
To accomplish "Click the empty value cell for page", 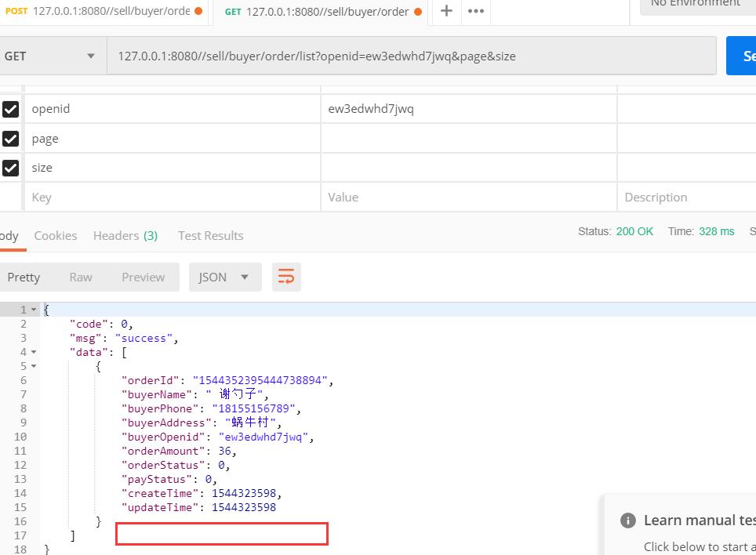I will click(469, 138).
